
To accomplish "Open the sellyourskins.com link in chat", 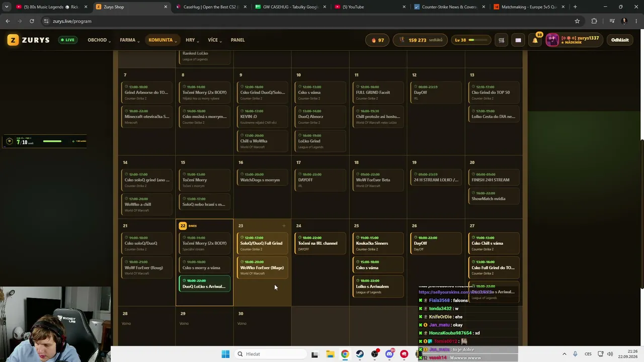I will pyautogui.click(x=455, y=292).
